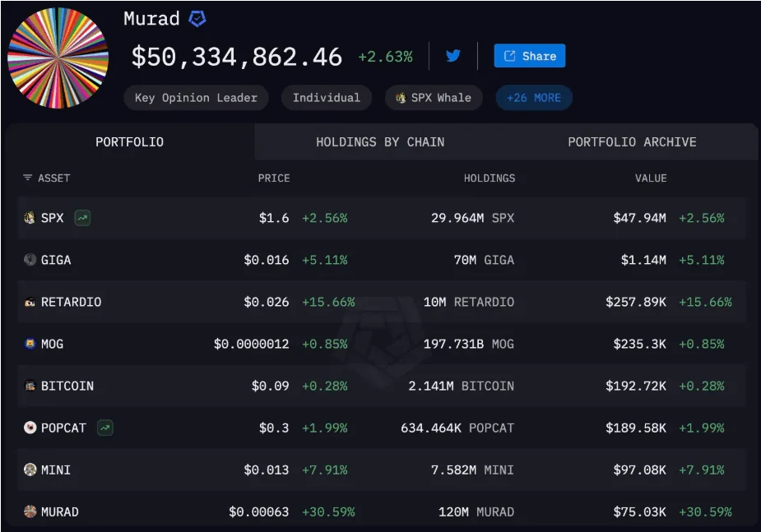Screen dimensions: 761x532
Task: Click the ASSET column header text
Action: [53, 178]
